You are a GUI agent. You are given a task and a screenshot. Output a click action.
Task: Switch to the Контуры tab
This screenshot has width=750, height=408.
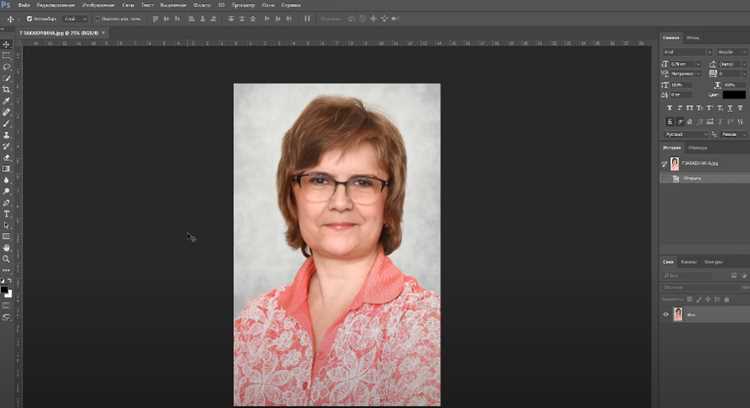713,262
